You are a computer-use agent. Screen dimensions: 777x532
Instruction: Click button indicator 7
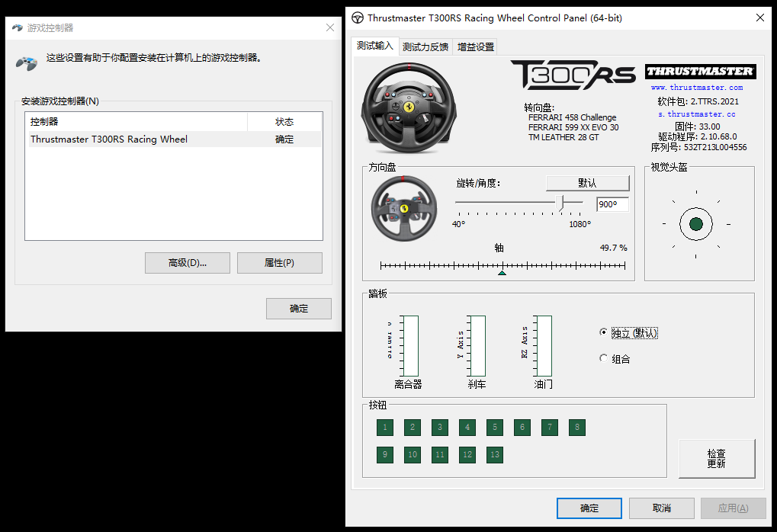(550, 427)
